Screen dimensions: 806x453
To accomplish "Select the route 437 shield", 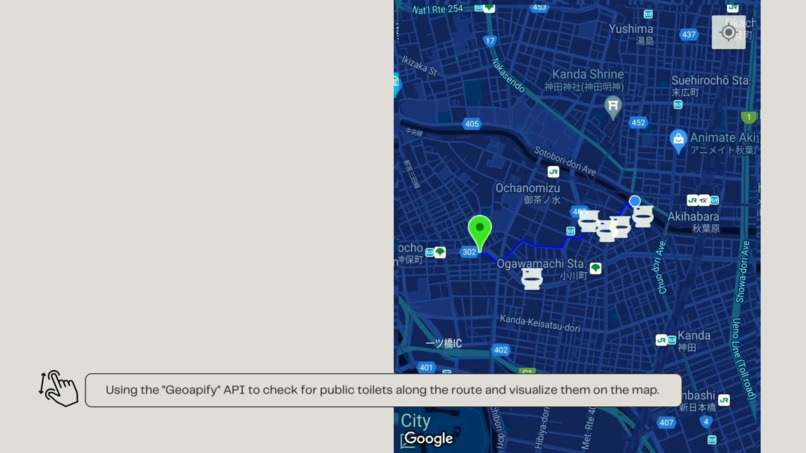I will click(688, 34).
